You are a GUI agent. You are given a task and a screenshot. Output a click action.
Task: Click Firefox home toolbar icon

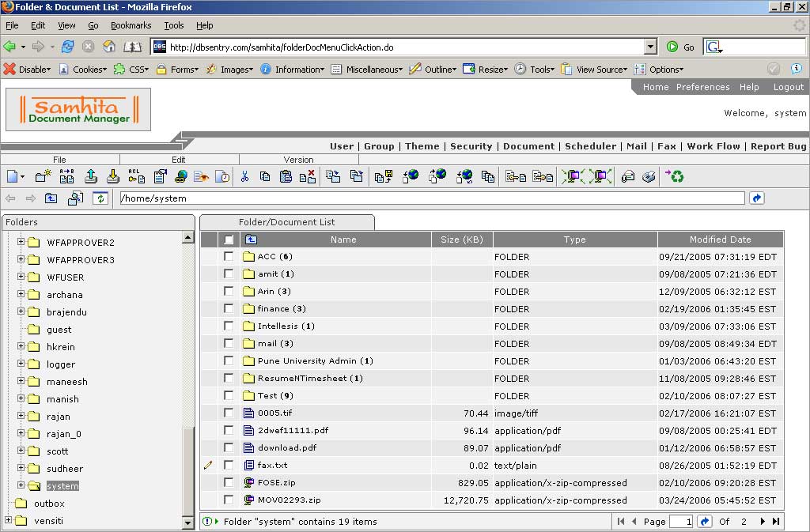tap(109, 47)
